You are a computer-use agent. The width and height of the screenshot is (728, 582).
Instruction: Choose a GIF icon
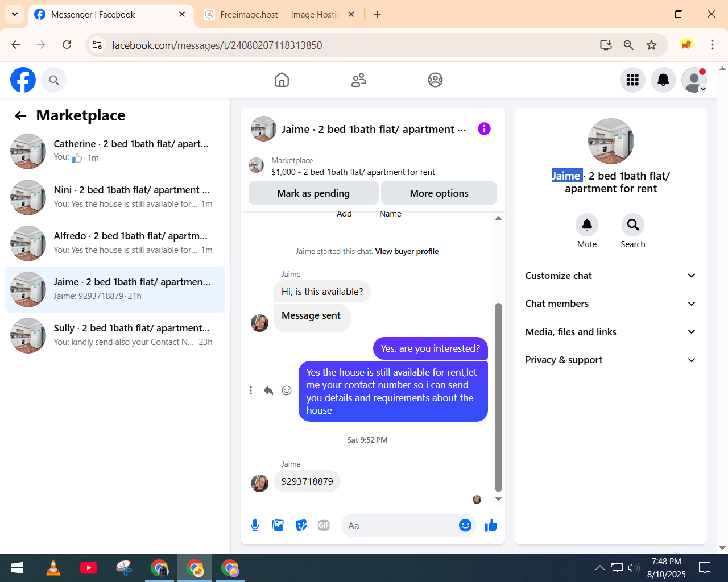coord(324,526)
